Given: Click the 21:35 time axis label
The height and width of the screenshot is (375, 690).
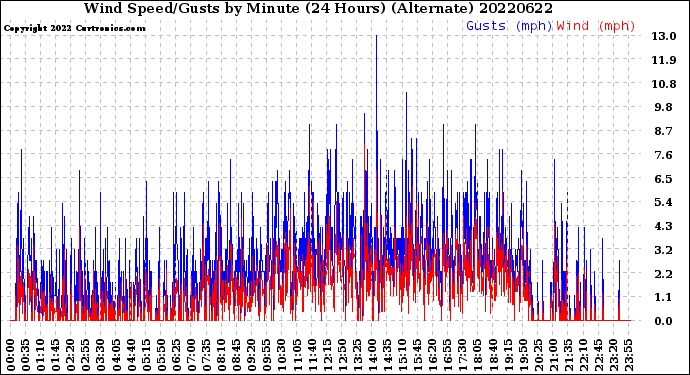Looking at the screenshot, I should [569, 355].
